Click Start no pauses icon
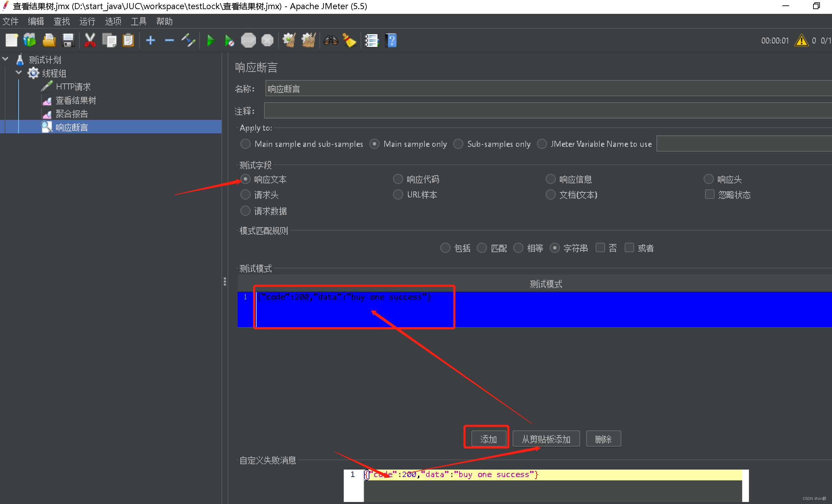 pos(229,41)
